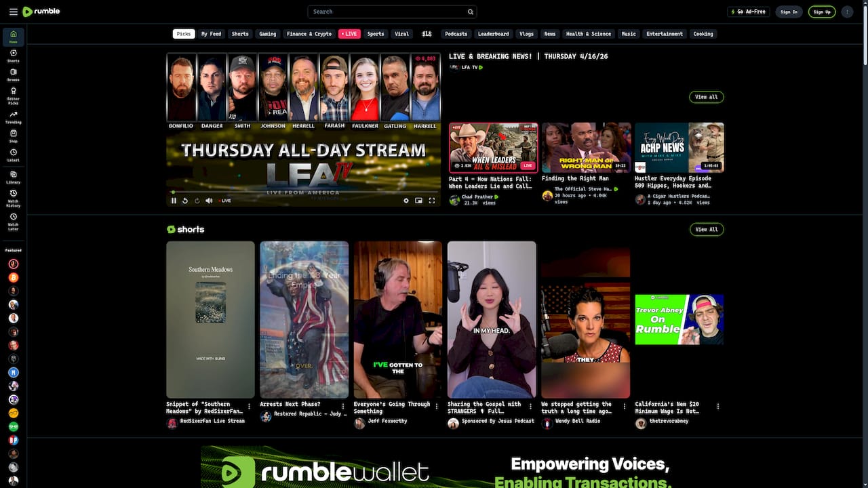
Task: Open the hamburger menu next to Rumble logo
Action: coord(13,12)
